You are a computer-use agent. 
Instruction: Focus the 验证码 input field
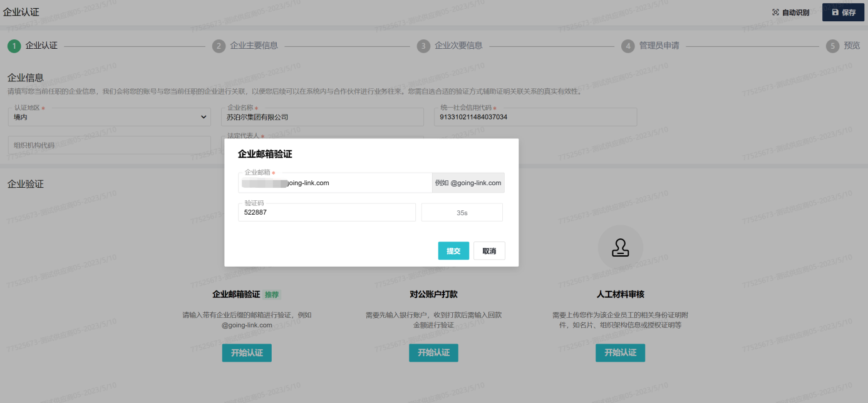coord(327,212)
